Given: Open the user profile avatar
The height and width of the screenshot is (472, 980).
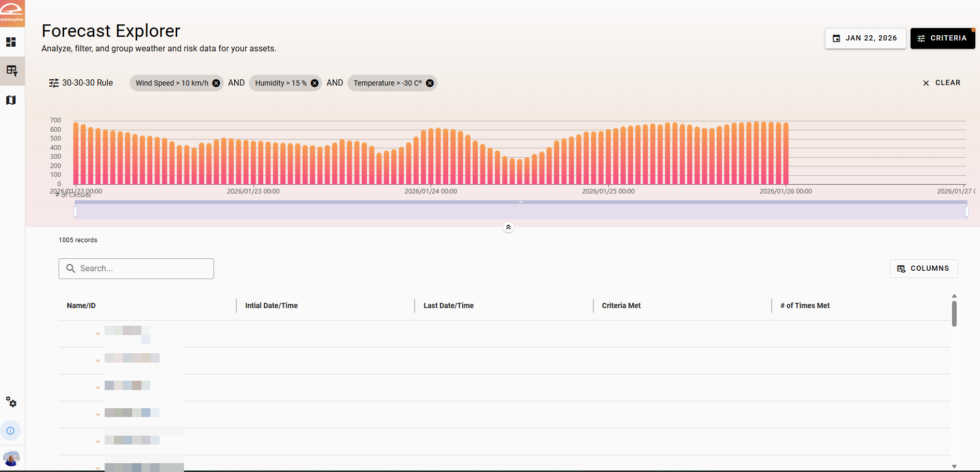Looking at the screenshot, I should point(11,459).
